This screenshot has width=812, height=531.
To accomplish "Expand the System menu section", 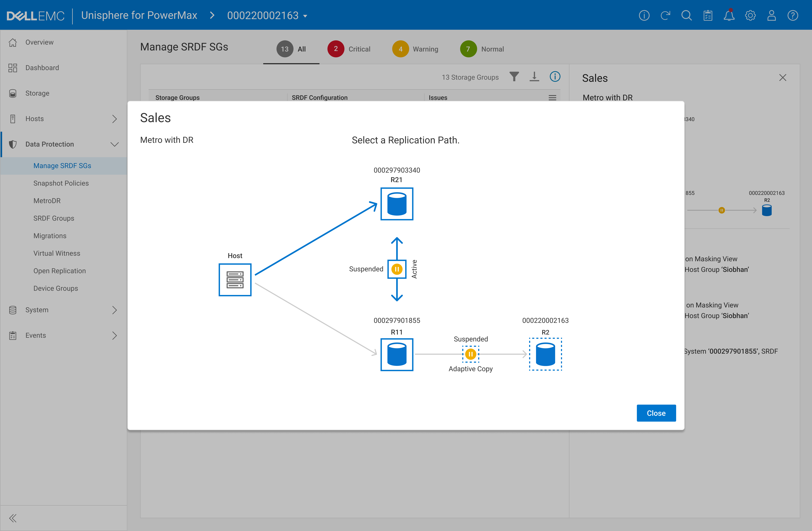I will tap(114, 310).
